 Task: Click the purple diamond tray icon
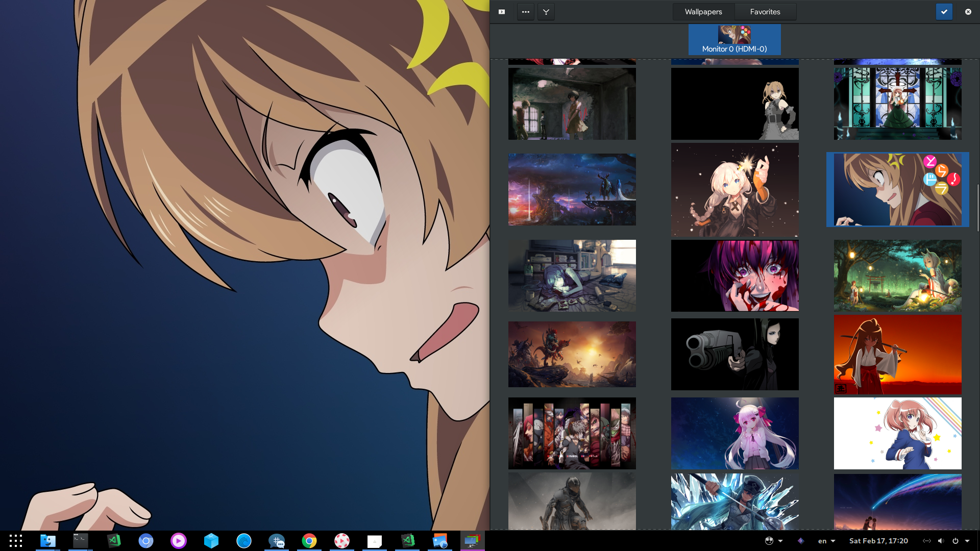tap(801, 541)
